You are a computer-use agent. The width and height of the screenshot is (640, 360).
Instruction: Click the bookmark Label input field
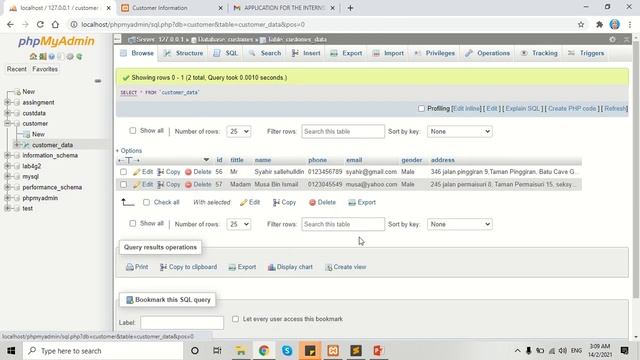[x=182, y=322]
